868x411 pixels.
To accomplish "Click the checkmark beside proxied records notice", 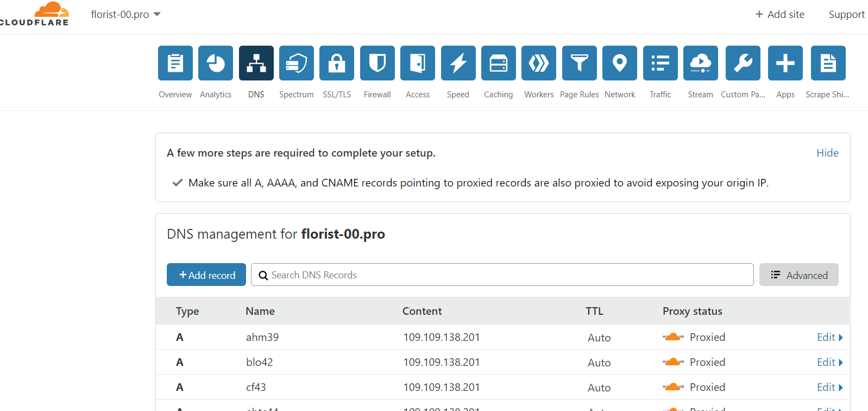I will tap(177, 183).
